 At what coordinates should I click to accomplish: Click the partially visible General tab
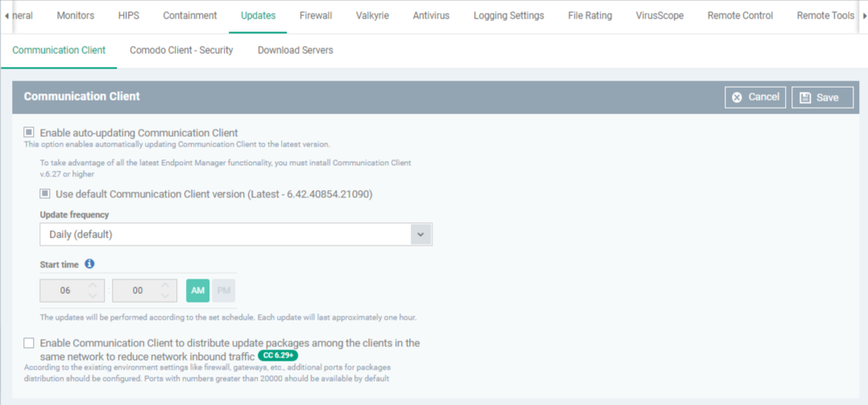click(23, 16)
